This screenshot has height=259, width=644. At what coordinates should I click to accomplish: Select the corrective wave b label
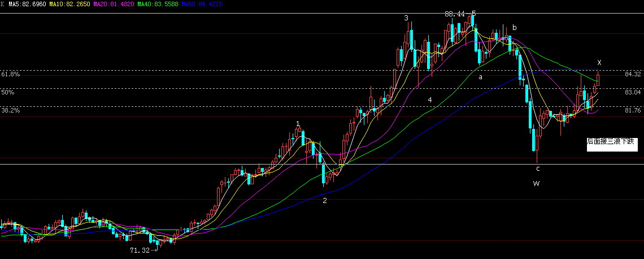point(514,28)
